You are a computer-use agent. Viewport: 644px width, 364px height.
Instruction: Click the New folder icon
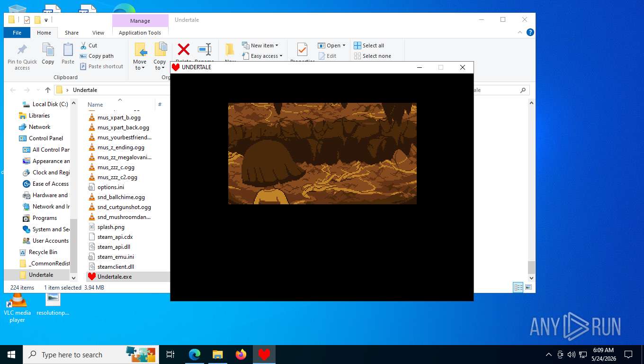230,49
